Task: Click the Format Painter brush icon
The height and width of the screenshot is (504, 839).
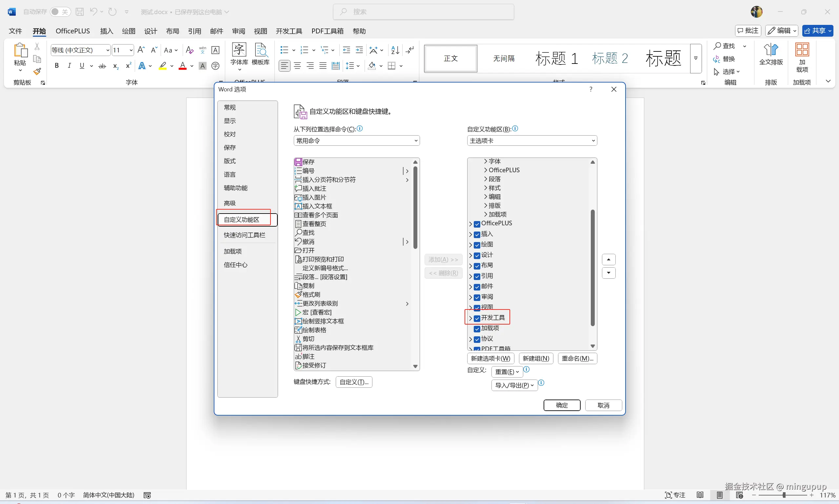Action: (37, 71)
